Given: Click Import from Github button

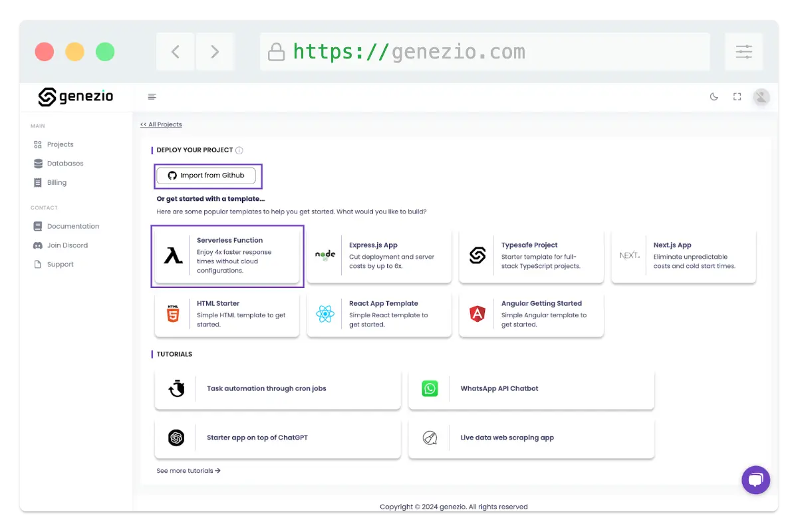Looking at the screenshot, I should (206, 176).
